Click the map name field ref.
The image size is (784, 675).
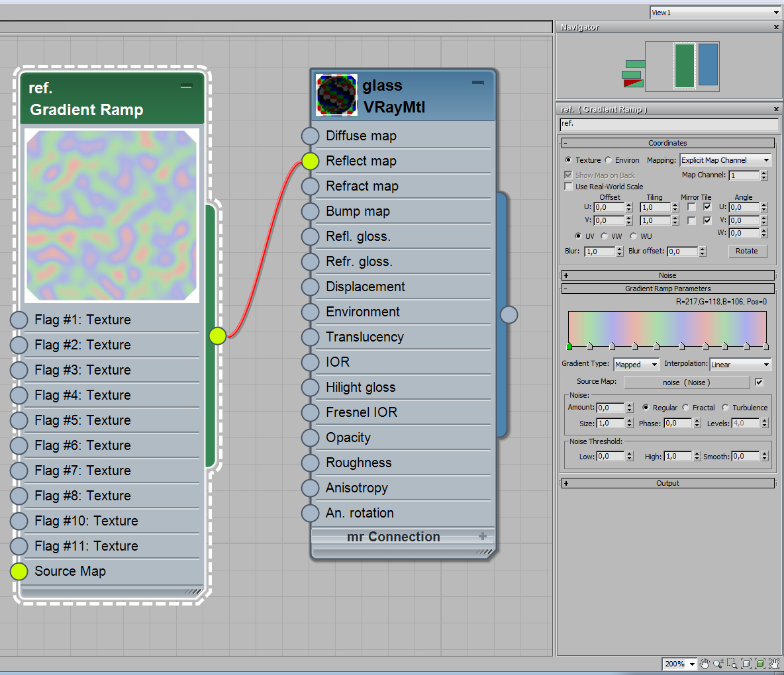669,124
